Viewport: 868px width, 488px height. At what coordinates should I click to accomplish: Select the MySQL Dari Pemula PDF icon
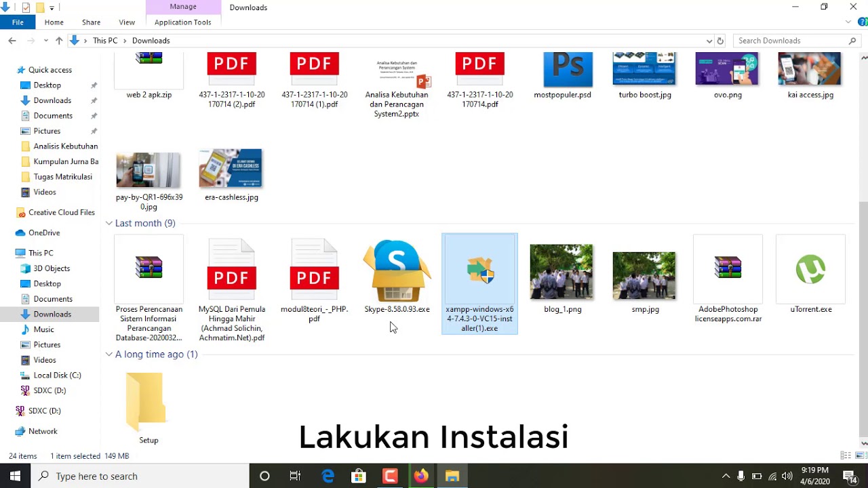coord(231,269)
